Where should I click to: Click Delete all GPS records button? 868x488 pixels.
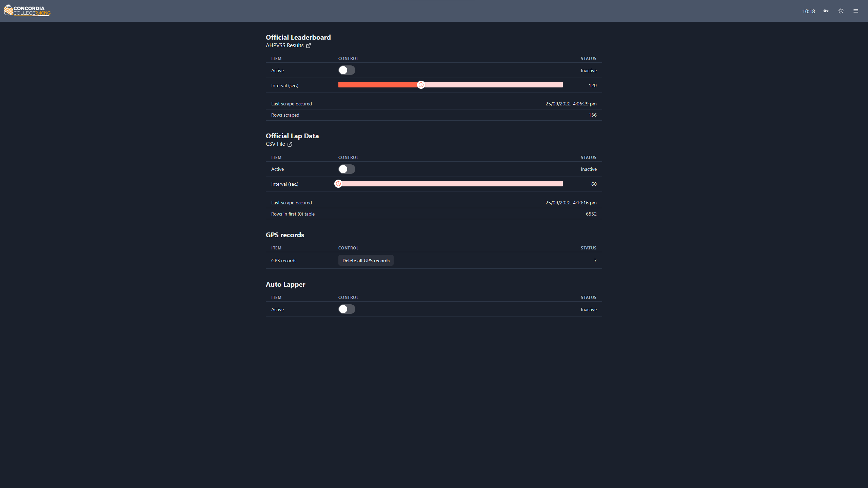point(366,260)
